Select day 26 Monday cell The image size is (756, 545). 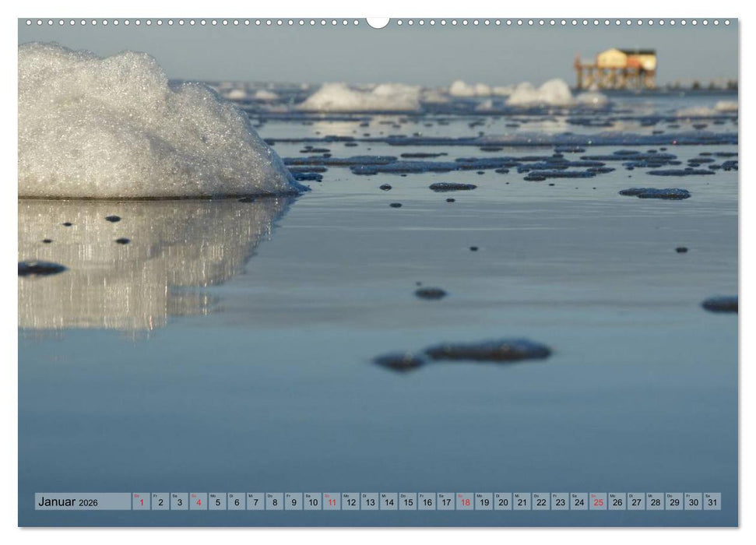pos(620,501)
